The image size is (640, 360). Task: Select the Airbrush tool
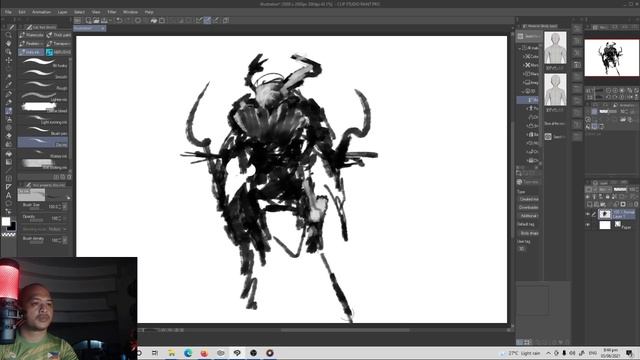(x=9, y=120)
